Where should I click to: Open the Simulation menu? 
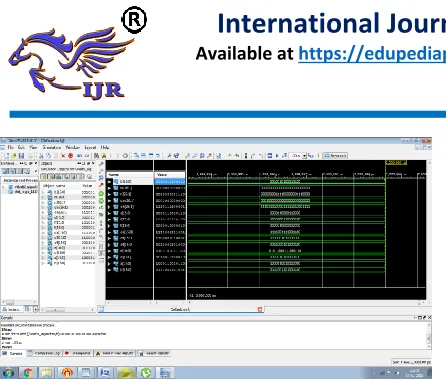coord(52,147)
